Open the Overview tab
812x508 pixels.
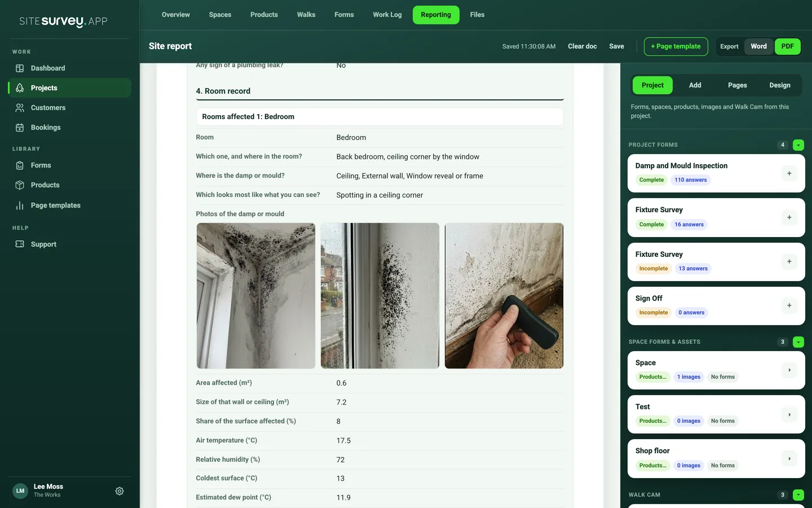point(176,15)
